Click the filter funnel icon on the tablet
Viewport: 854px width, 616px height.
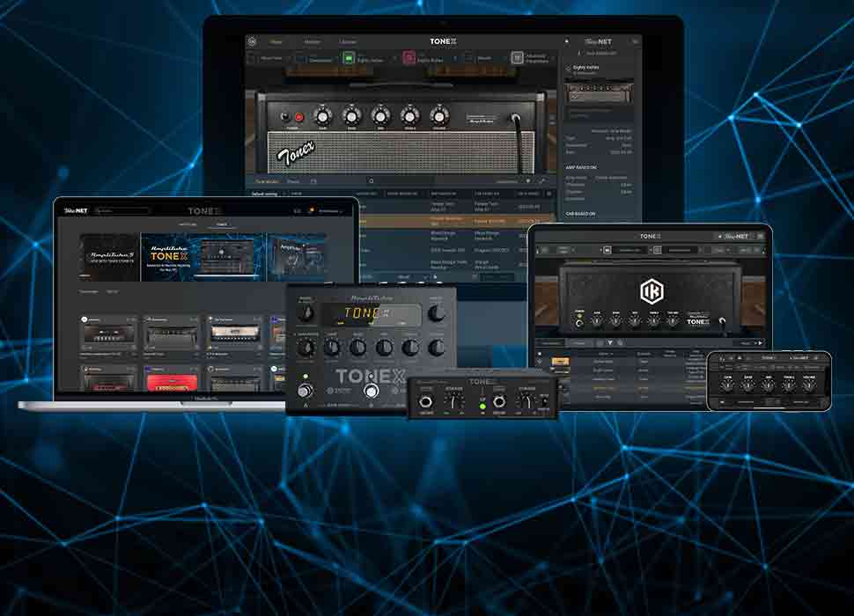(x=609, y=342)
